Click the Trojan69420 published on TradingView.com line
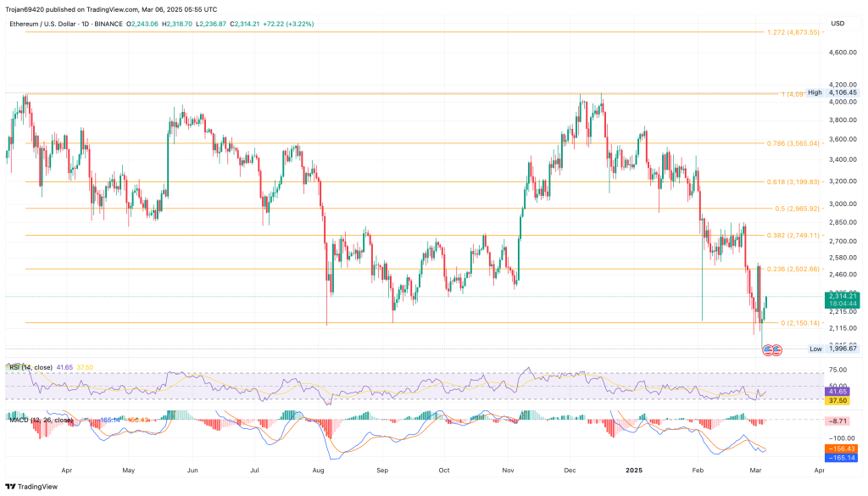This screenshot has width=868, height=496. click(111, 9)
